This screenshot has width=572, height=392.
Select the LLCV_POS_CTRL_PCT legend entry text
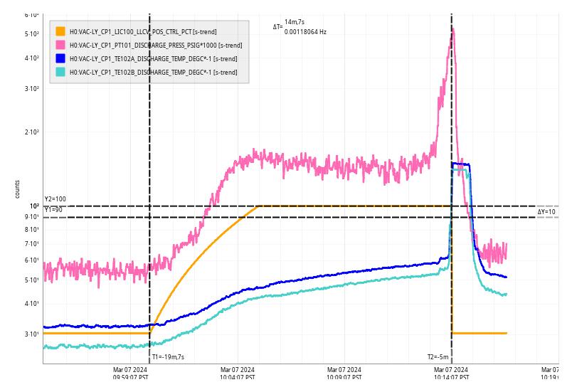coord(143,31)
